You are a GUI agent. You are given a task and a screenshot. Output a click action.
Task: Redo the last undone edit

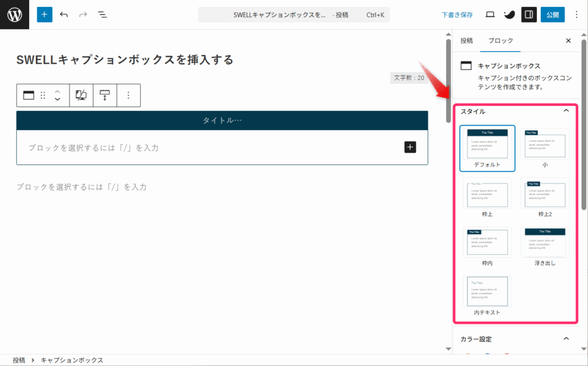tap(83, 14)
